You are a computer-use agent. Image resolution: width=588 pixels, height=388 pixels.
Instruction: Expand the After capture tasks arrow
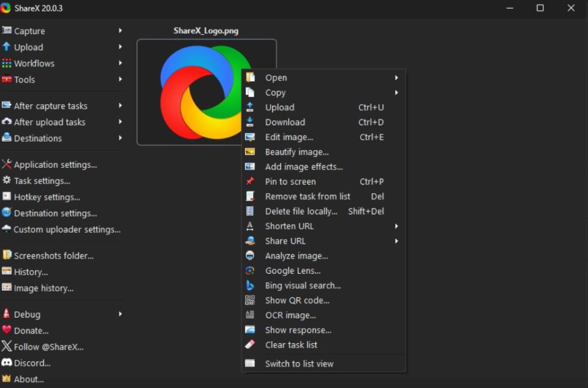(121, 105)
